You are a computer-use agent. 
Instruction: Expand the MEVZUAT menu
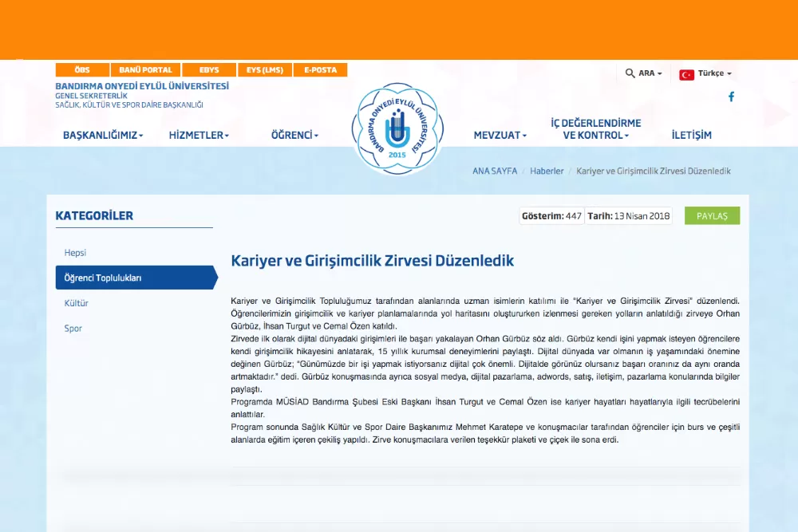(500, 136)
